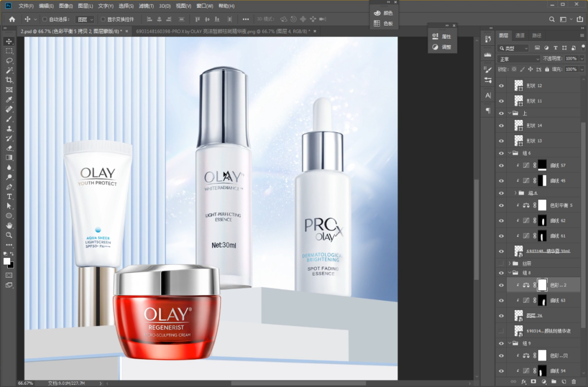
Task: Click the Home icon in options bar
Action: point(12,19)
